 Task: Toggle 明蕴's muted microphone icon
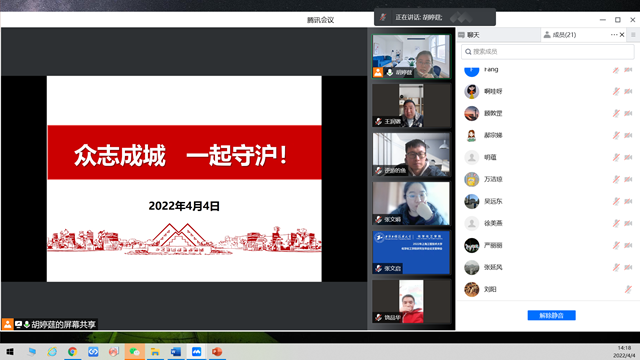616,157
